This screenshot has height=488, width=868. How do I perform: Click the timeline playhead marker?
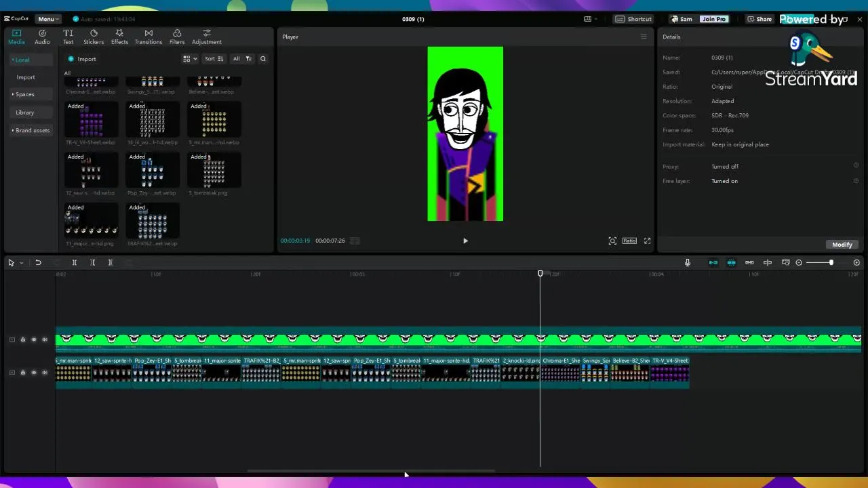click(x=540, y=273)
